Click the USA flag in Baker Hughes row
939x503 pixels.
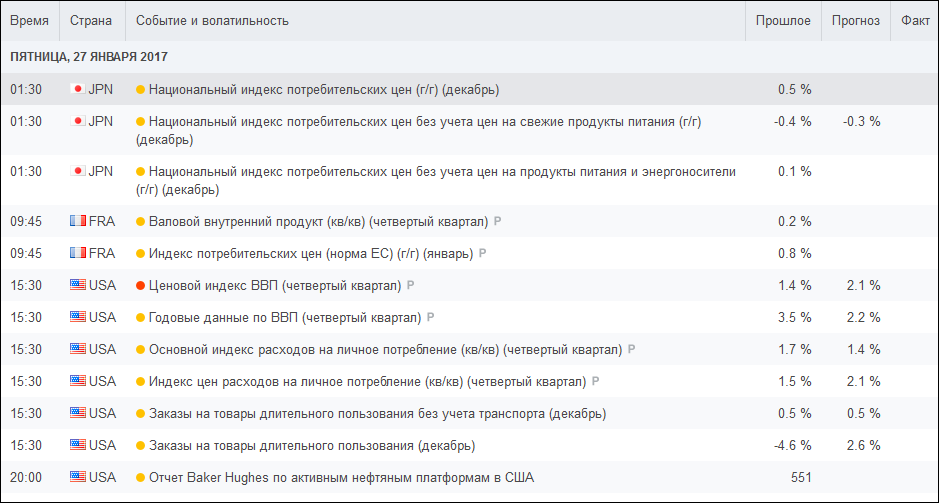click(x=77, y=477)
